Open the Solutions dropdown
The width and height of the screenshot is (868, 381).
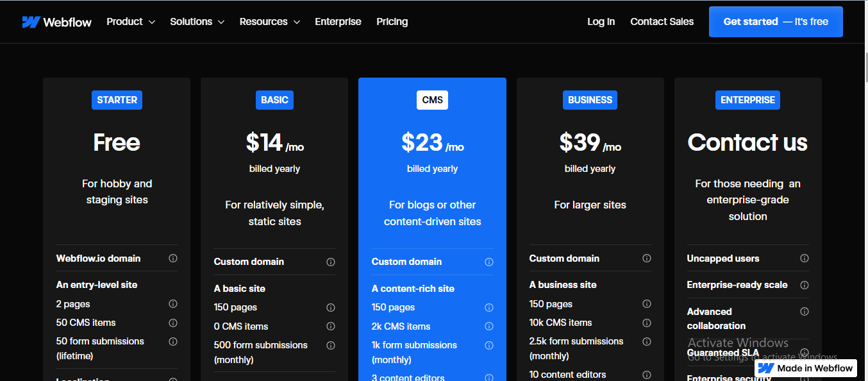197,21
